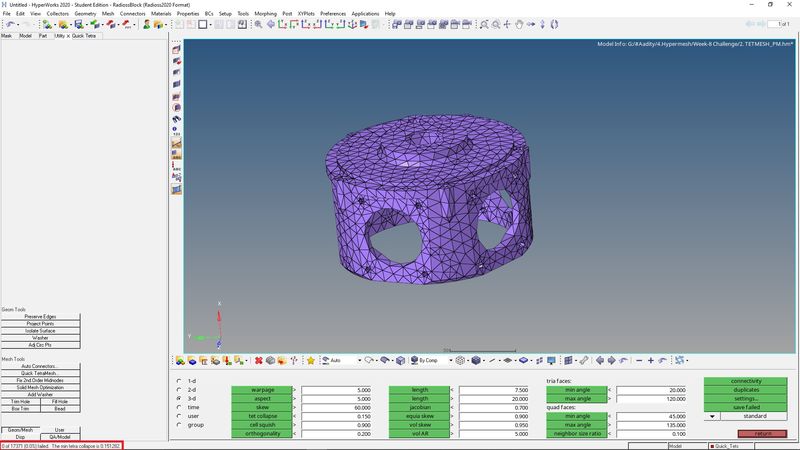Click the vol skew value field 0.950
Image resolution: width=800 pixels, height=450 pixels.
[494, 425]
